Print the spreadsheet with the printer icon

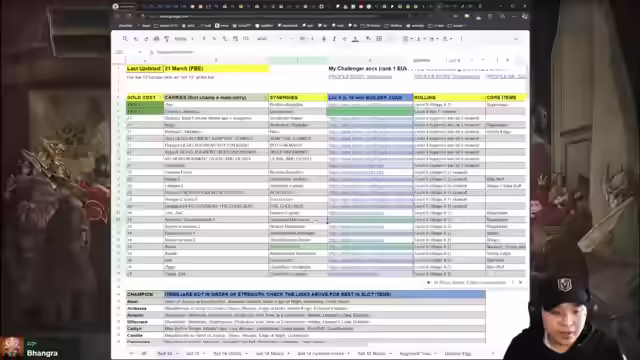[156, 39]
